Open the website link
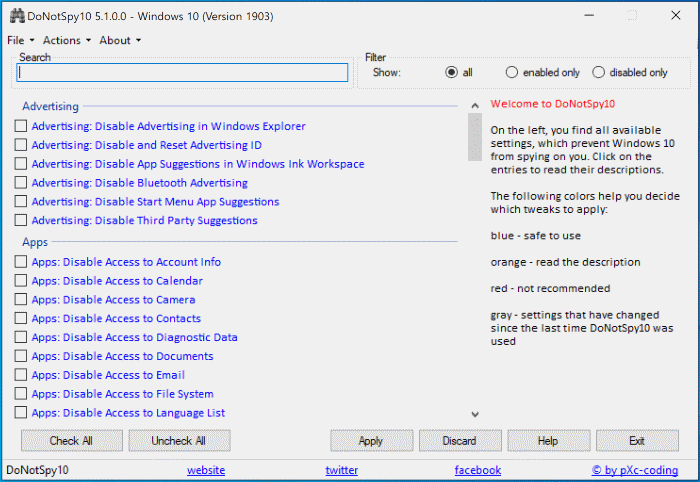The width and height of the screenshot is (700, 482). point(206,470)
